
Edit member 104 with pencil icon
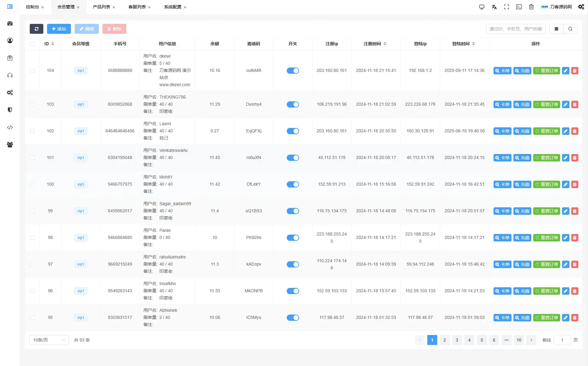pos(566,71)
